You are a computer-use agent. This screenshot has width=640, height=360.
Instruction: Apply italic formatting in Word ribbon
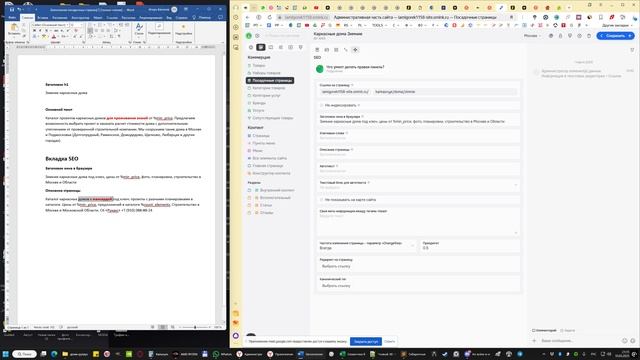point(40,31)
